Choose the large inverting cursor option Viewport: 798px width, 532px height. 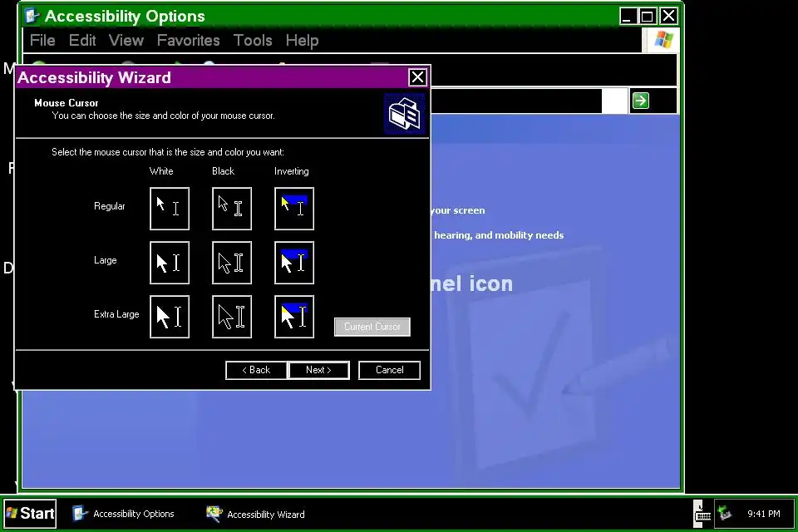coord(294,263)
